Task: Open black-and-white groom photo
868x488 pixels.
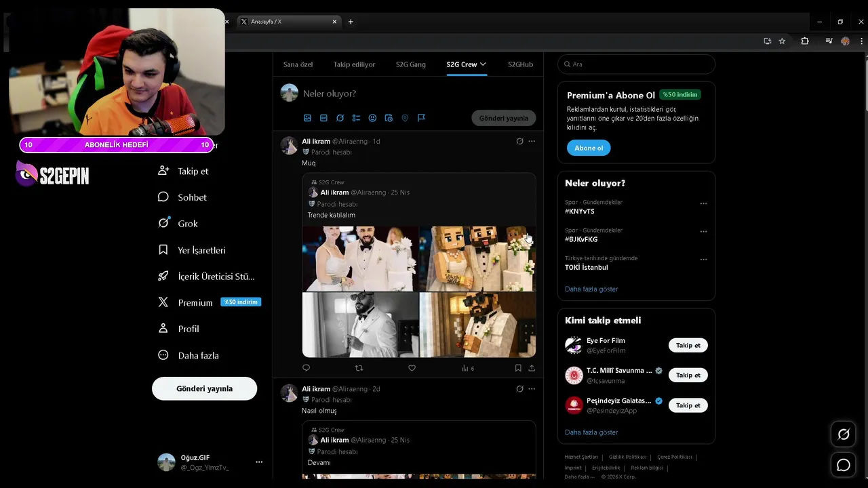Action: point(360,325)
